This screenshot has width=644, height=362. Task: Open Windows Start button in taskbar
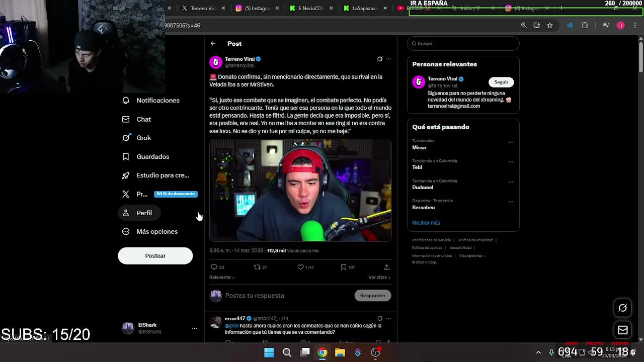(269, 352)
